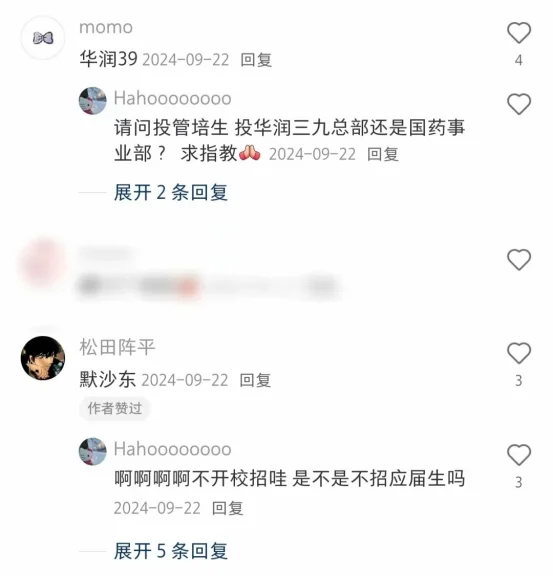The height and width of the screenshot is (576, 553).
Task: Reply to momo's comment 华润39
Action: [256, 60]
